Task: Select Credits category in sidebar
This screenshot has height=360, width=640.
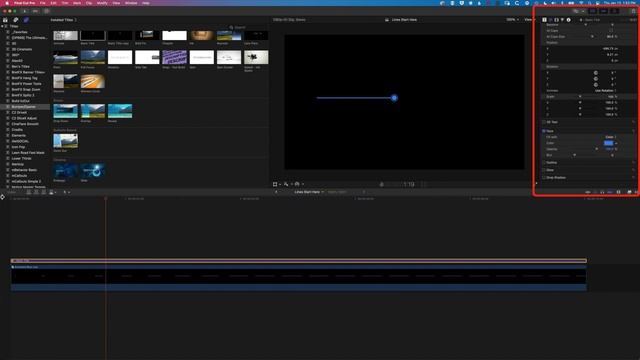Action: click(x=17, y=129)
